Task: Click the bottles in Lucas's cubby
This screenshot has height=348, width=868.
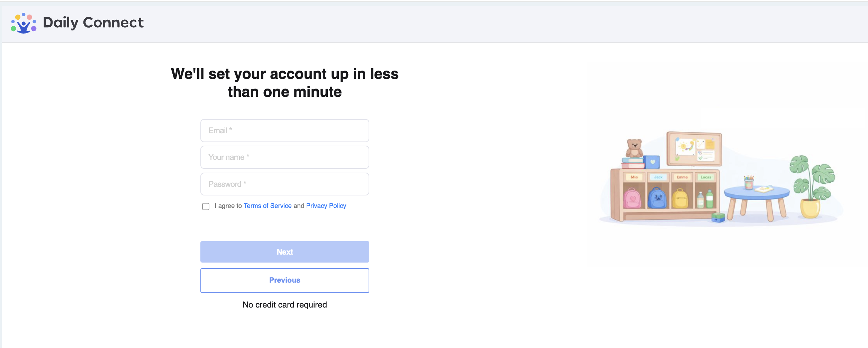Action: pyautogui.click(x=705, y=199)
